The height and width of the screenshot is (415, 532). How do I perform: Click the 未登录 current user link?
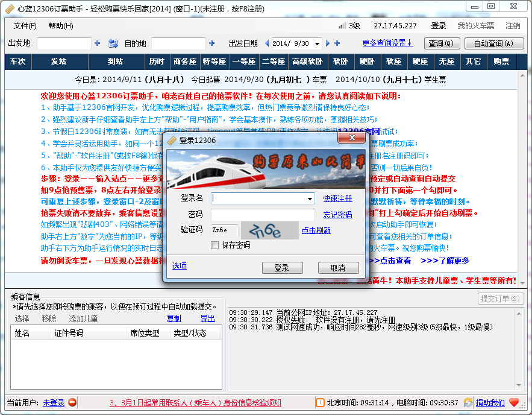[54, 403]
